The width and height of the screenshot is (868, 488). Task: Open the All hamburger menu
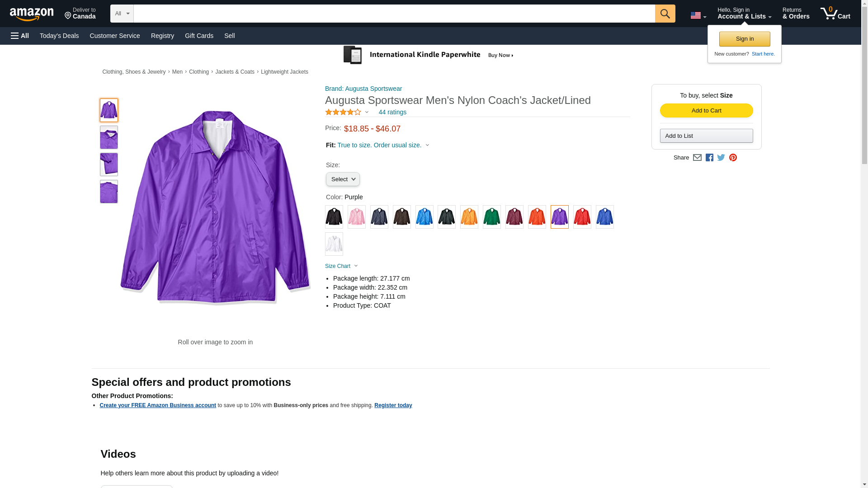click(20, 36)
